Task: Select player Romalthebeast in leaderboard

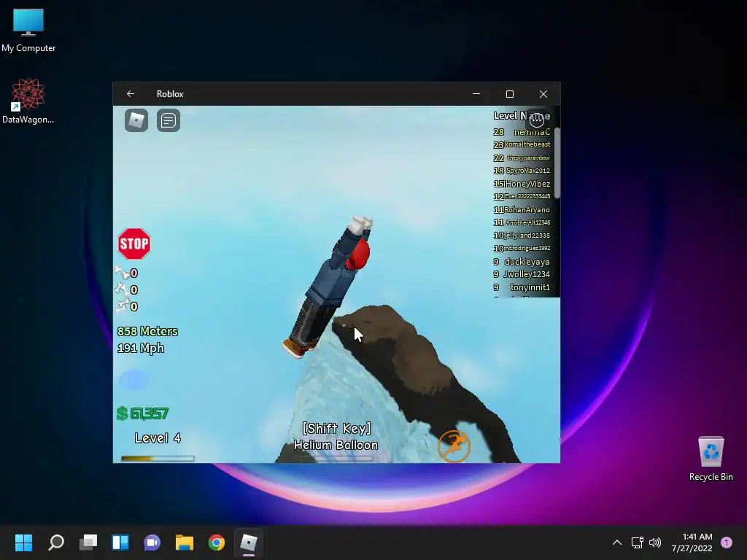Action: [x=527, y=144]
